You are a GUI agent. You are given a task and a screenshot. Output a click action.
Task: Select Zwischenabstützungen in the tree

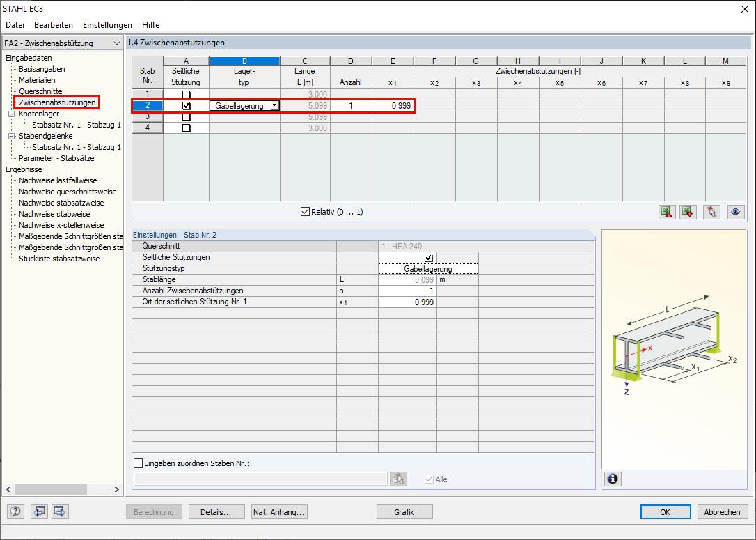coord(57,102)
